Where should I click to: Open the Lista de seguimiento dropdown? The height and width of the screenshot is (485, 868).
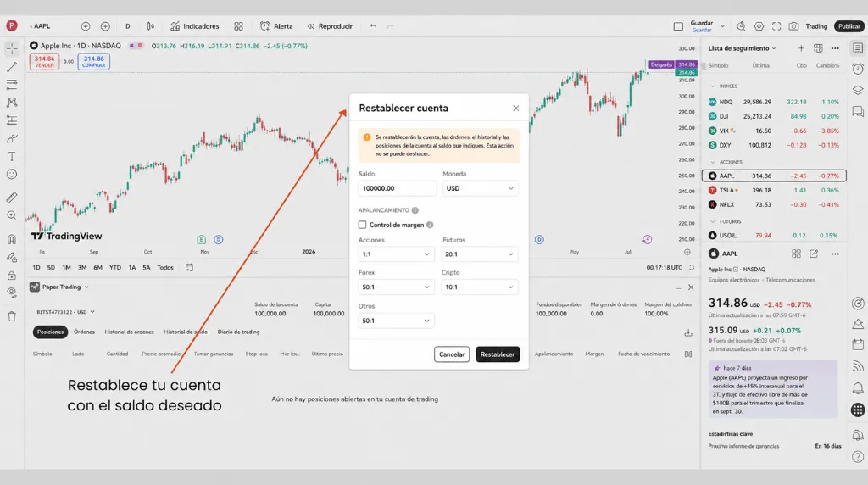[x=742, y=48]
